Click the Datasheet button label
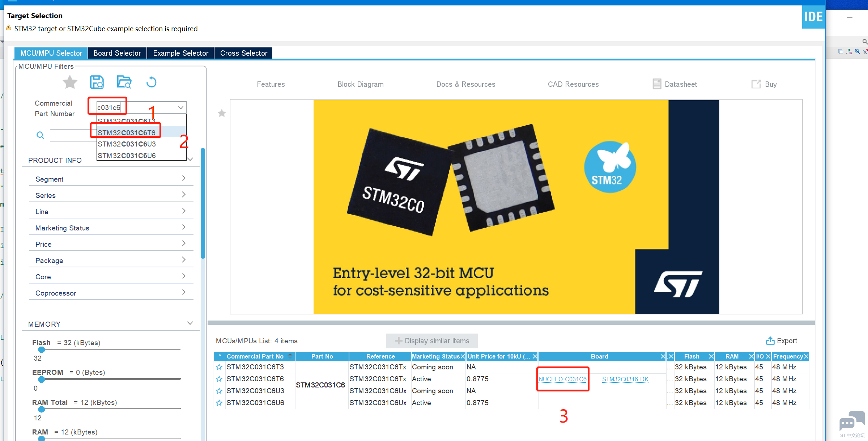Screen dimensions: 868x441 [681, 84]
